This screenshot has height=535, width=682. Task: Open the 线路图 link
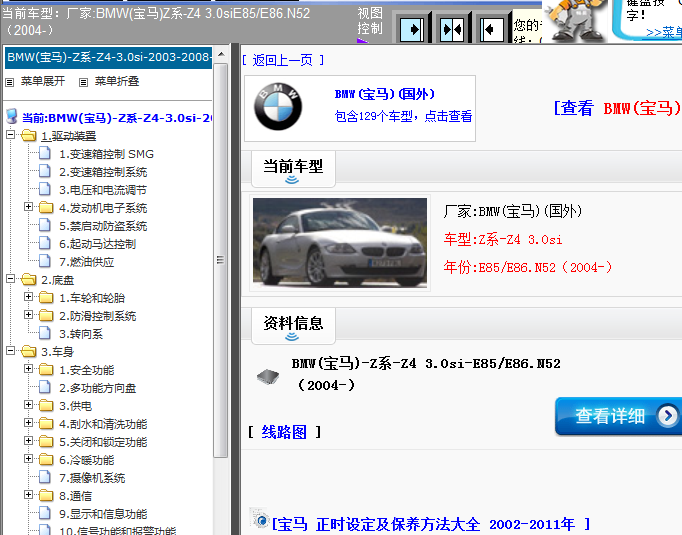pyautogui.click(x=284, y=432)
